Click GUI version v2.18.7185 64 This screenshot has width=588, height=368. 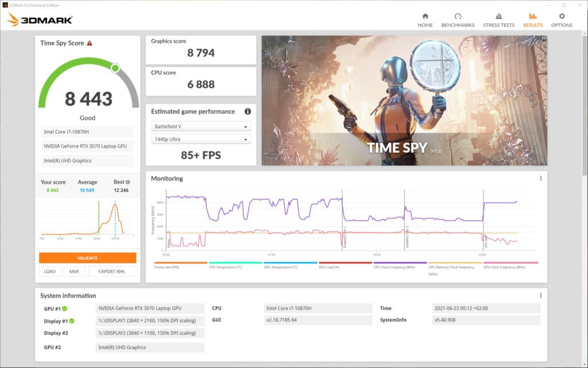(x=318, y=320)
